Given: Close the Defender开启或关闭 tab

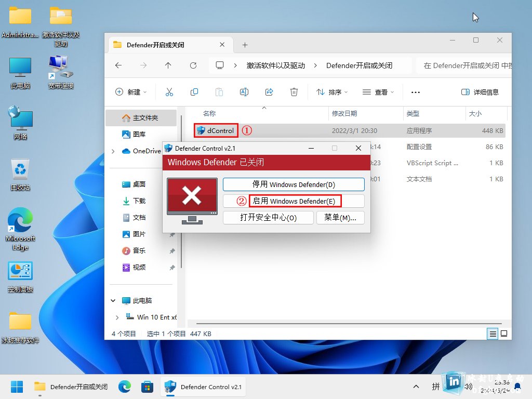Looking at the screenshot, I should click(222, 45).
